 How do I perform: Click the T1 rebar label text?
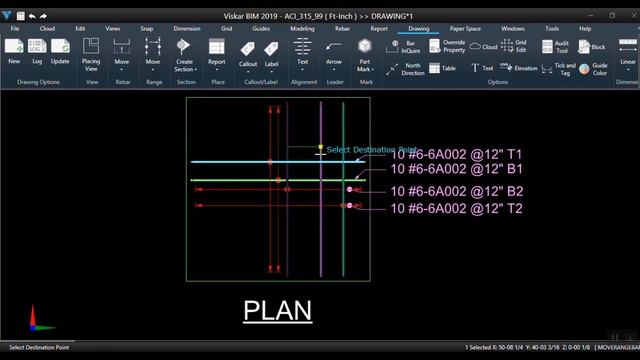point(456,154)
